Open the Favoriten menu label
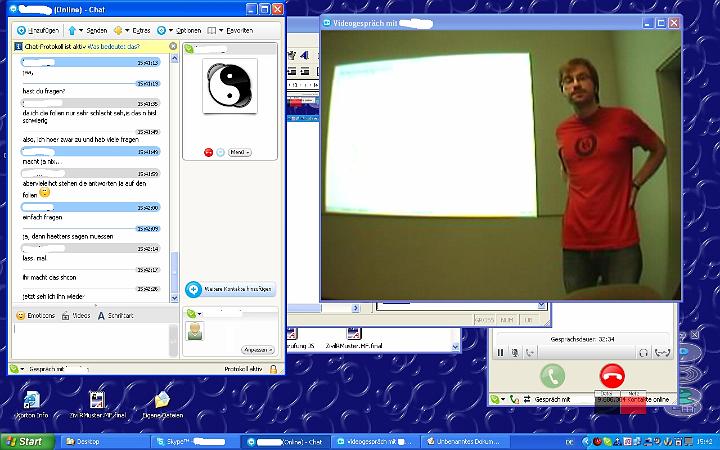 click(x=239, y=30)
